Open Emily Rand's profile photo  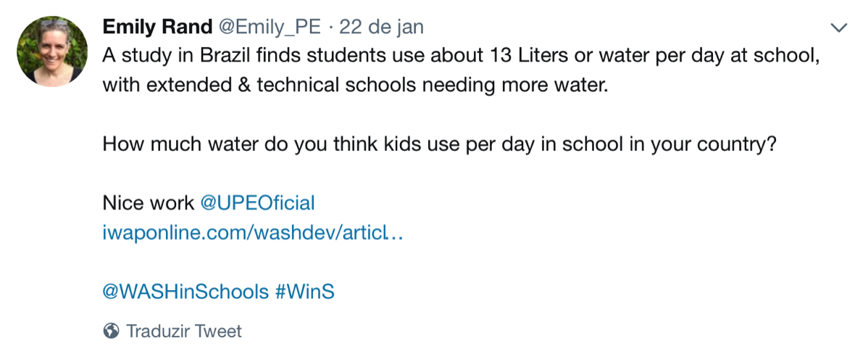[x=52, y=52]
